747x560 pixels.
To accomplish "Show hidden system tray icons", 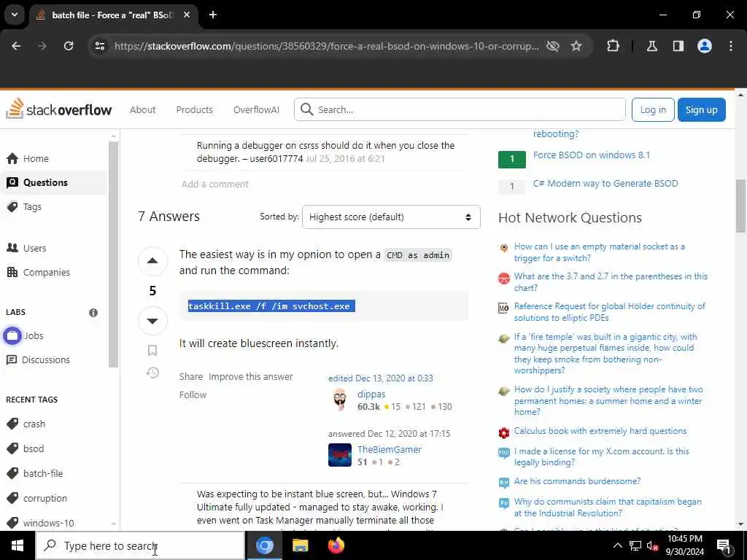I will 617,545.
